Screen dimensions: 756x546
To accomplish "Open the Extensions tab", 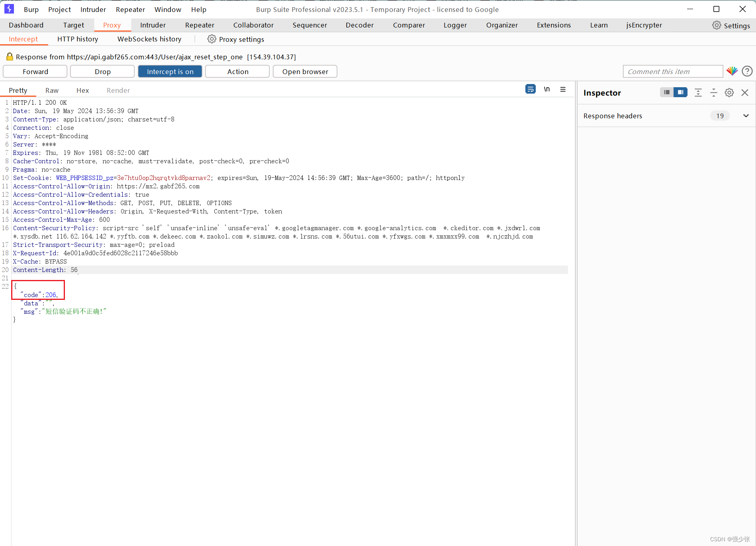I will pos(554,25).
